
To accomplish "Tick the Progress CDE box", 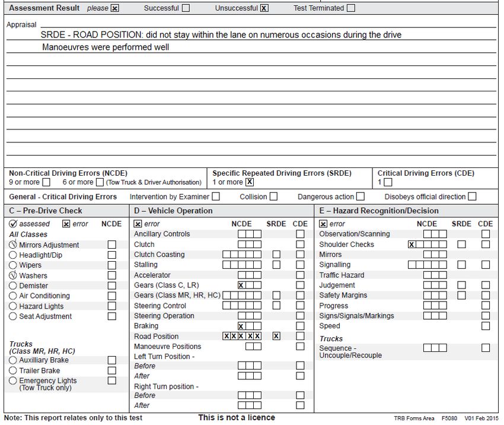I will click(486, 305).
